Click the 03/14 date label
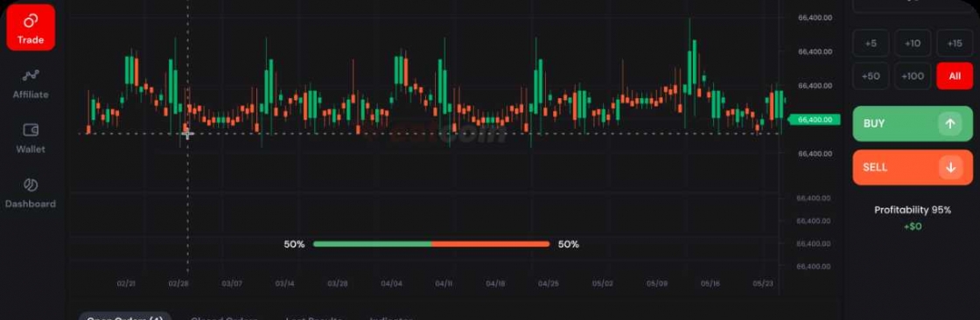 pos(284,284)
